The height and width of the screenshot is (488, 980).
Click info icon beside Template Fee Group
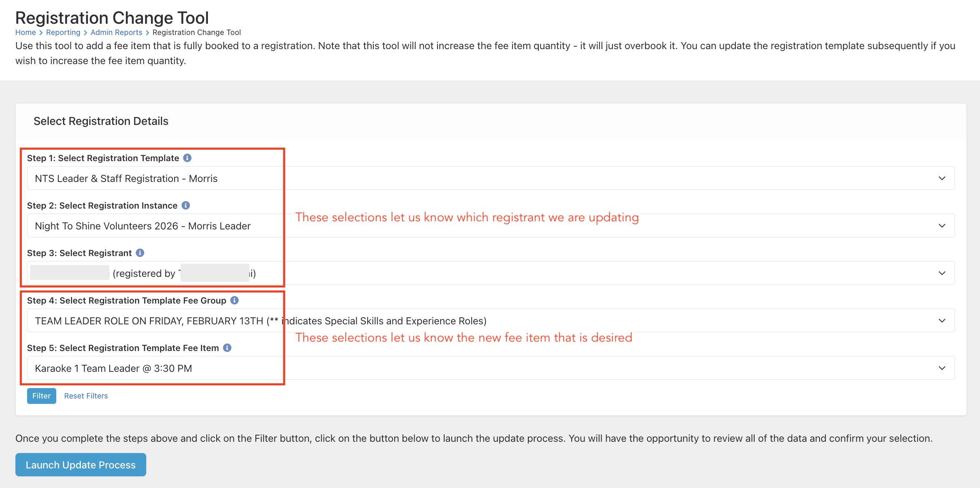coord(235,300)
